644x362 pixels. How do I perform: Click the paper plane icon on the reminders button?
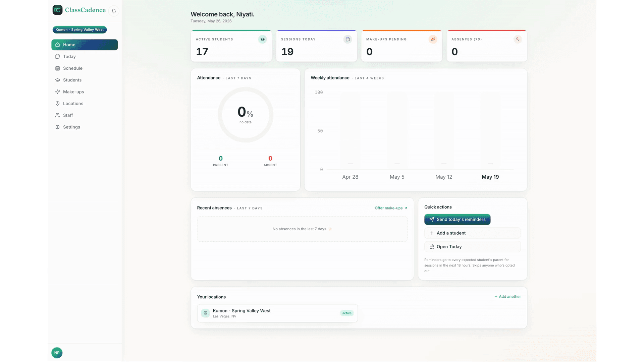tap(432, 219)
